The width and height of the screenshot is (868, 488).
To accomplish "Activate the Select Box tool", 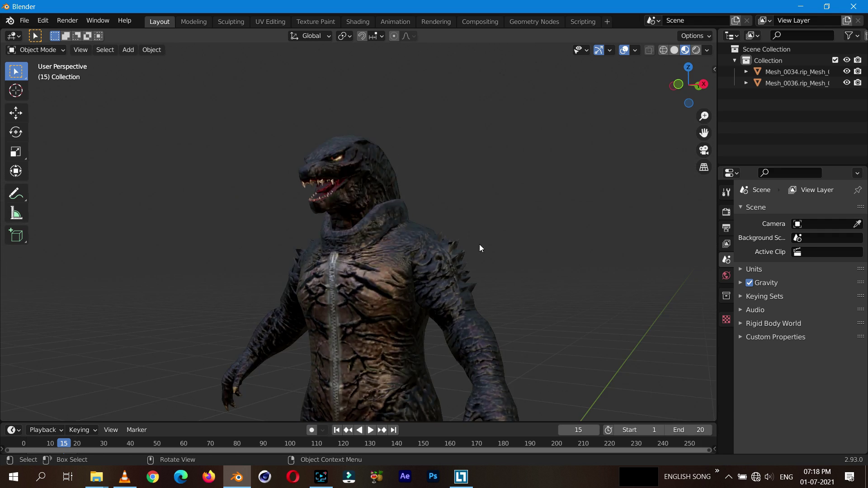I will (x=16, y=71).
